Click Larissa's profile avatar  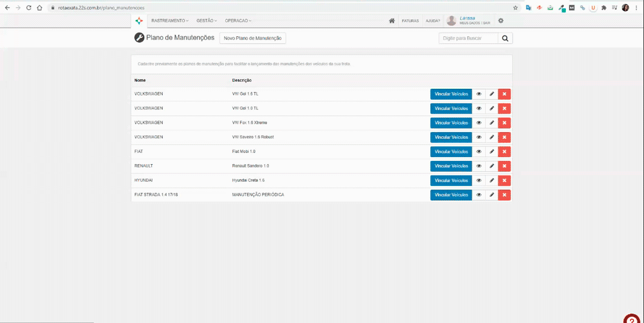click(452, 21)
